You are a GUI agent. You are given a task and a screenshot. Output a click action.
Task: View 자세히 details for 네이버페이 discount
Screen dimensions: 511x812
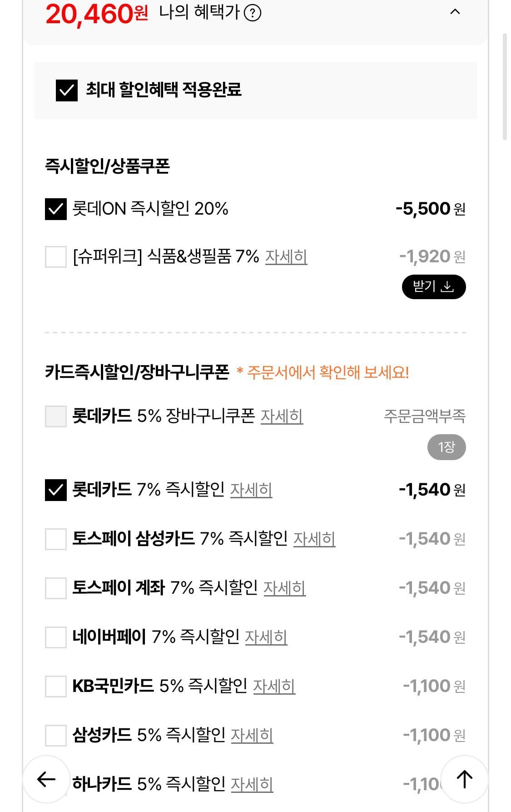tap(266, 637)
